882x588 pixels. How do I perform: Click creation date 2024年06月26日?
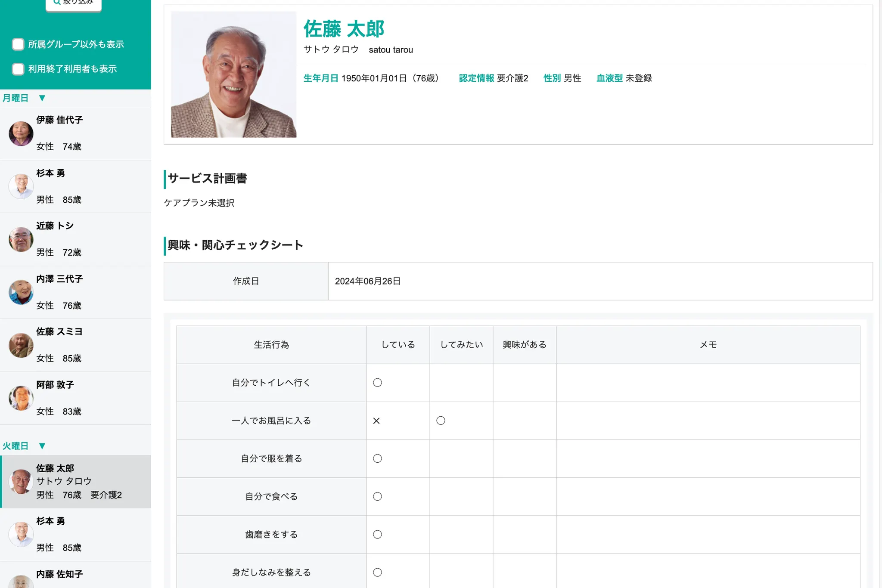pyautogui.click(x=368, y=281)
